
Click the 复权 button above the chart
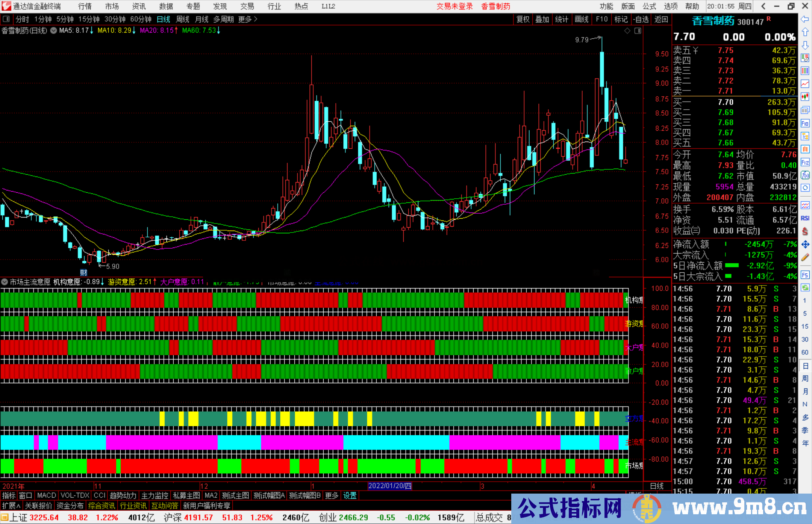pos(523,19)
